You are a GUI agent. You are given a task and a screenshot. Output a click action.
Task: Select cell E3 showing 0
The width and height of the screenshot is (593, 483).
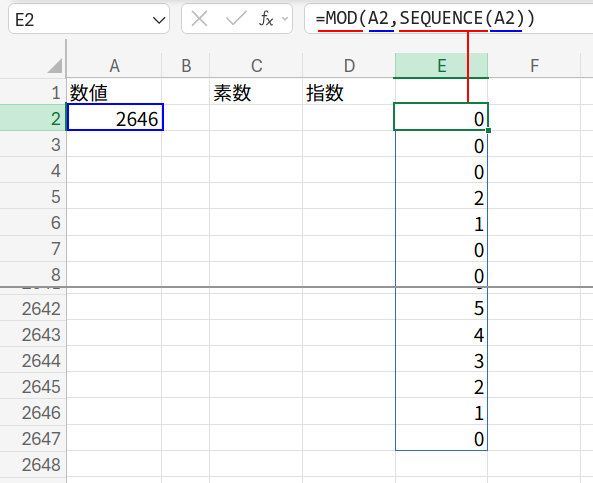pos(441,144)
